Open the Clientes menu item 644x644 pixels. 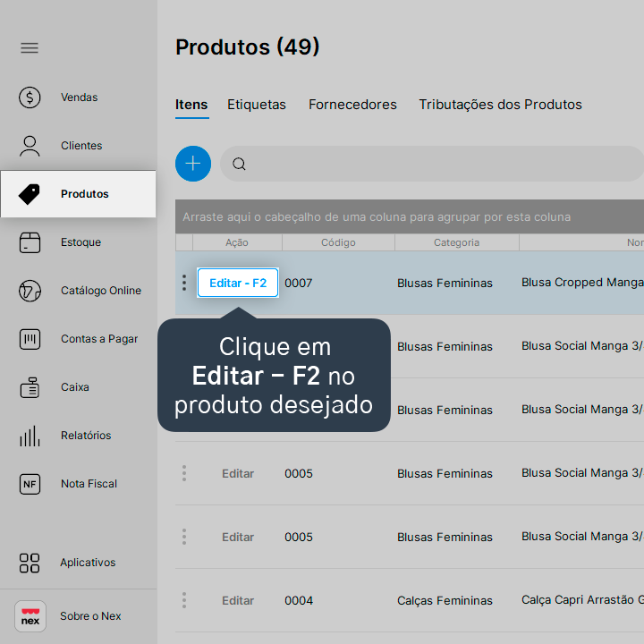coord(81,146)
